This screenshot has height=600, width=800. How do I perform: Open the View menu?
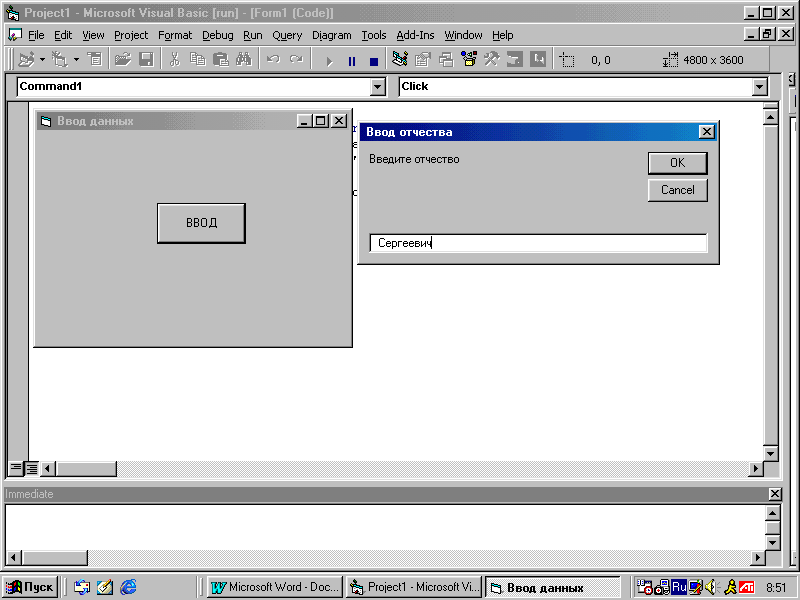click(93, 35)
